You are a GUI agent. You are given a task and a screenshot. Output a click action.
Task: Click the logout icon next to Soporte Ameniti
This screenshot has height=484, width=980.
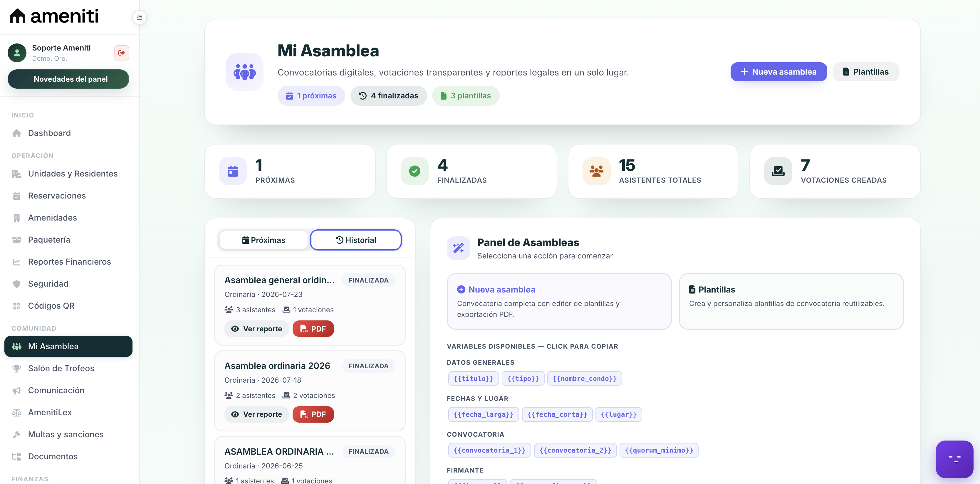[x=121, y=53]
